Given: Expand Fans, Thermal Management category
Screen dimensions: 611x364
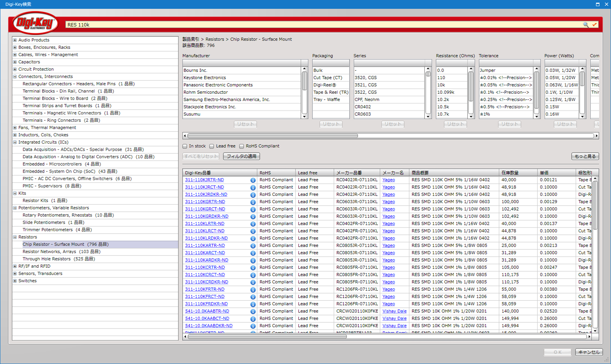Looking at the screenshot, I should 15,128.
